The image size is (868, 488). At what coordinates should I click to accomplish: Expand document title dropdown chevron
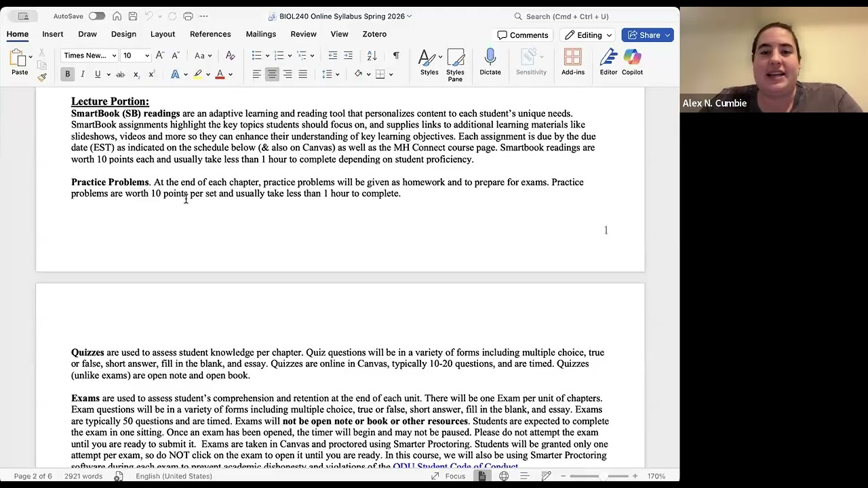(x=409, y=16)
